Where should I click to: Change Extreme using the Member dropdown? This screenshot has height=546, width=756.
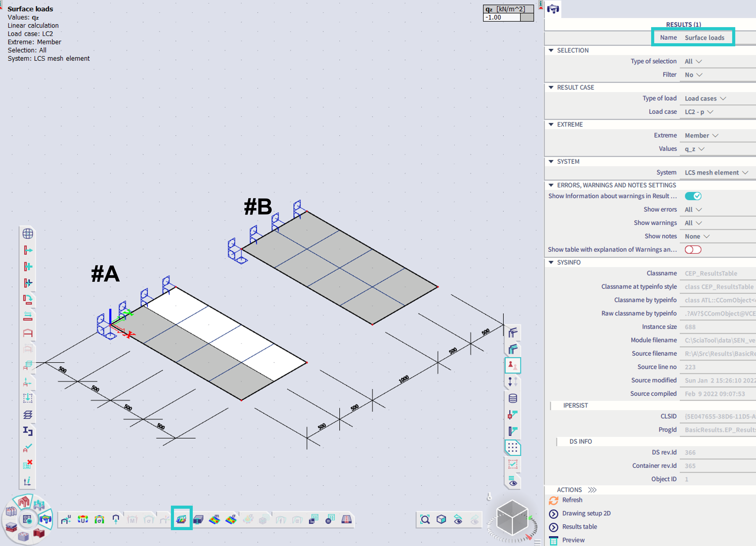(701, 135)
